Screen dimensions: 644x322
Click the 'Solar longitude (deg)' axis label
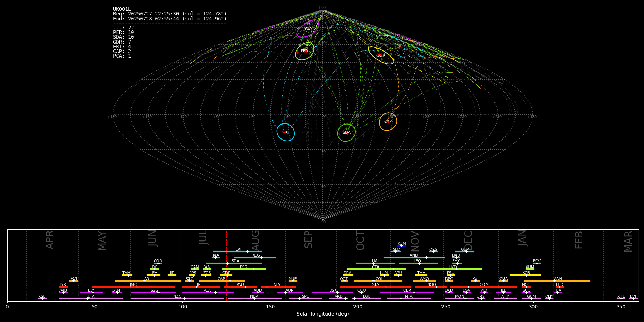point(323,314)
